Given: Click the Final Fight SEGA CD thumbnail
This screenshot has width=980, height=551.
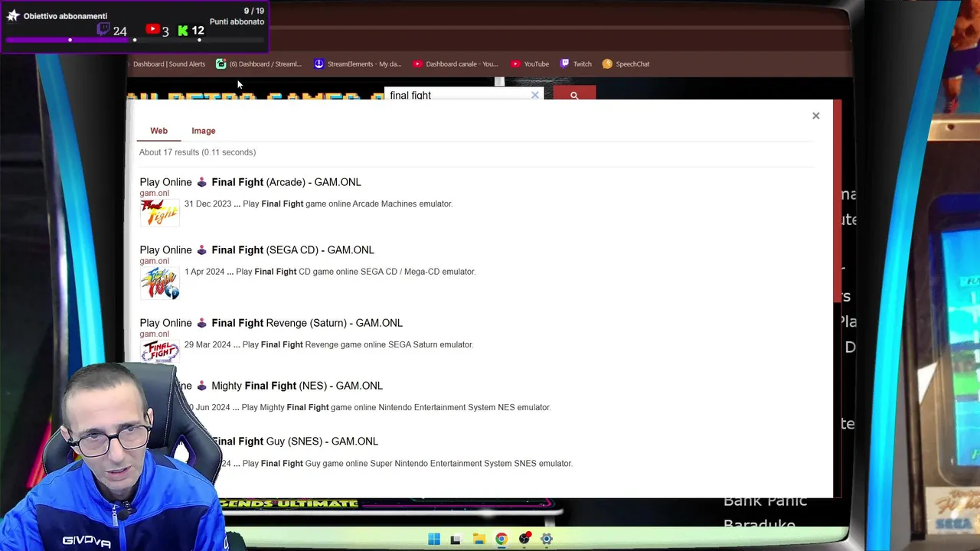Looking at the screenshot, I should click(x=159, y=282).
